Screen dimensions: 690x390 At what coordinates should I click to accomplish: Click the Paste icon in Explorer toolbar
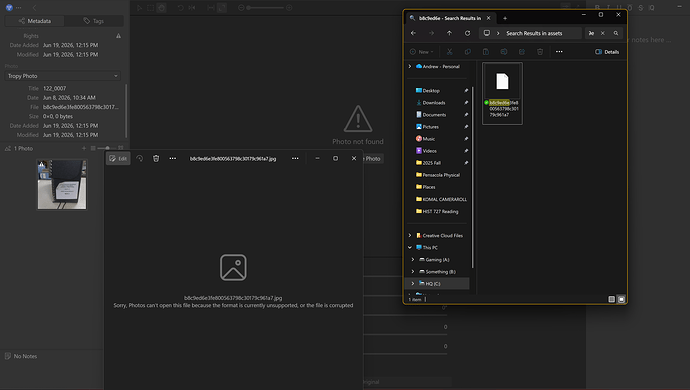485,52
